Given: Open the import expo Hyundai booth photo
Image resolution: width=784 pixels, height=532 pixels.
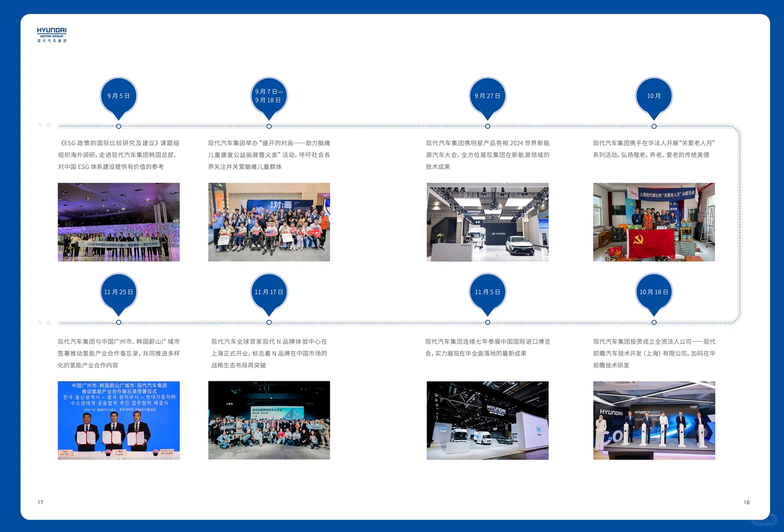Looking at the screenshot, I should 487,420.
